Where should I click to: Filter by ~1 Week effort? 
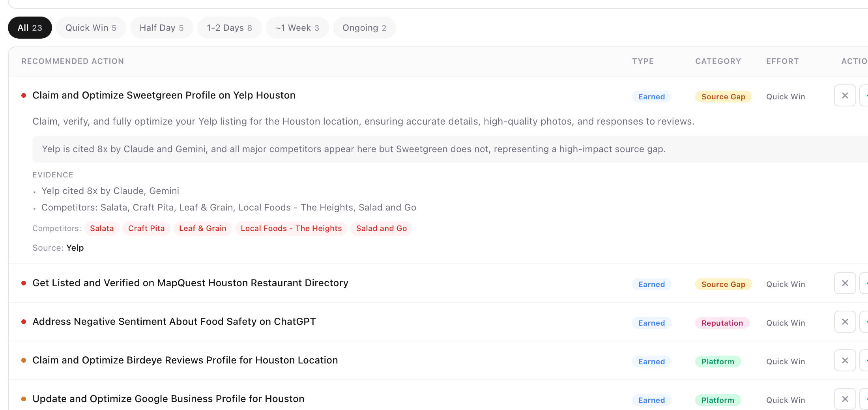pyautogui.click(x=297, y=28)
